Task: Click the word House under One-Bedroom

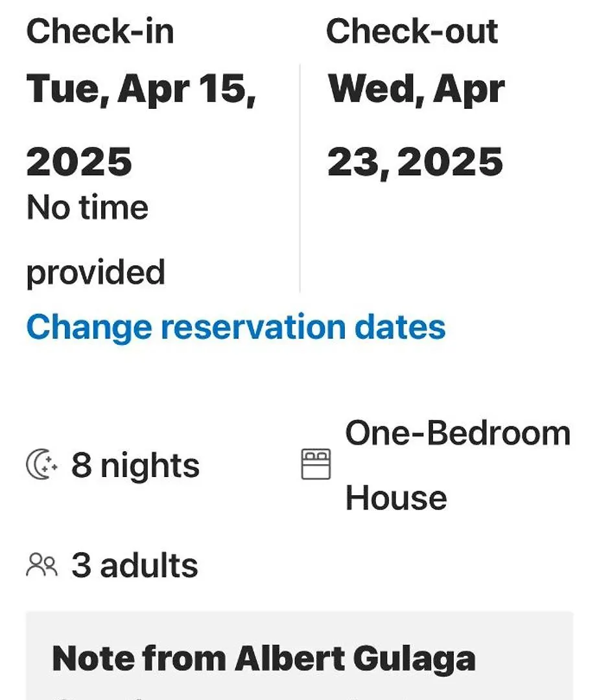Action: pos(396,498)
